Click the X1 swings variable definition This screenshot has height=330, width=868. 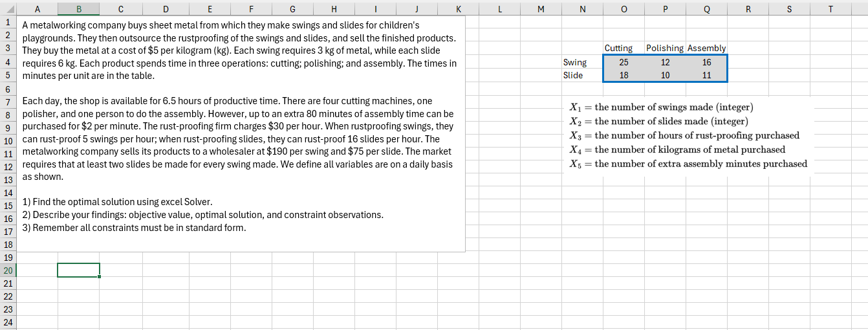point(661,107)
